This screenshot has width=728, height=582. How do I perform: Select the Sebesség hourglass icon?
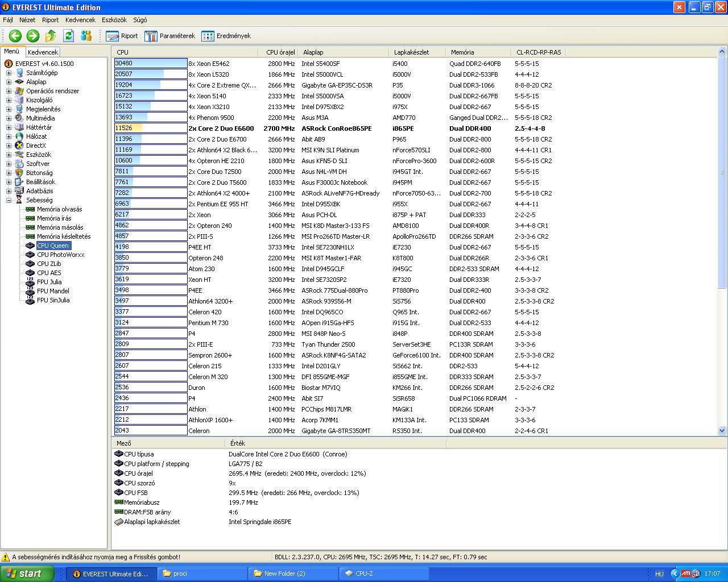coord(20,200)
